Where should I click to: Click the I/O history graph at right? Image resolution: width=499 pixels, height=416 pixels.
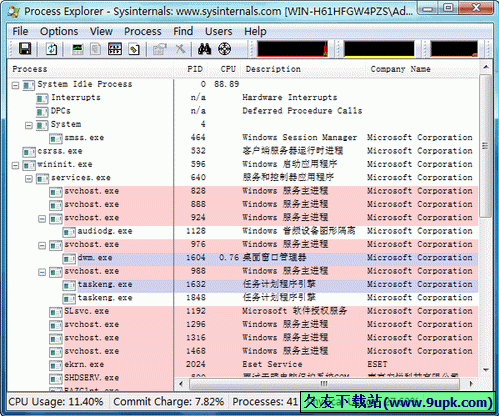[x=454, y=49]
